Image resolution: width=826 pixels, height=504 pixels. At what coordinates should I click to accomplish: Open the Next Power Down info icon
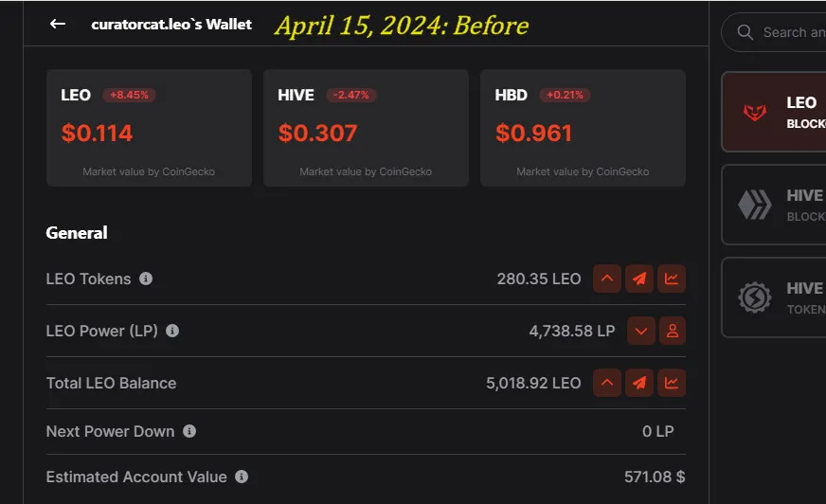click(189, 431)
